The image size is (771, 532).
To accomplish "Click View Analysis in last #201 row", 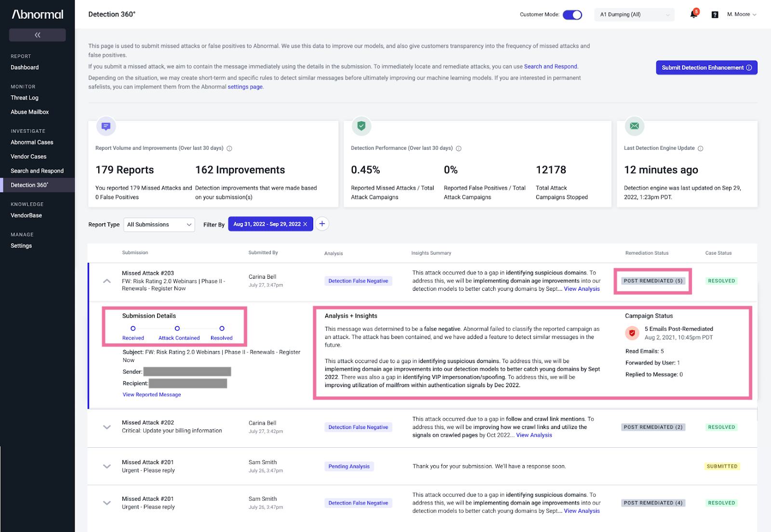I will pyautogui.click(x=582, y=511).
